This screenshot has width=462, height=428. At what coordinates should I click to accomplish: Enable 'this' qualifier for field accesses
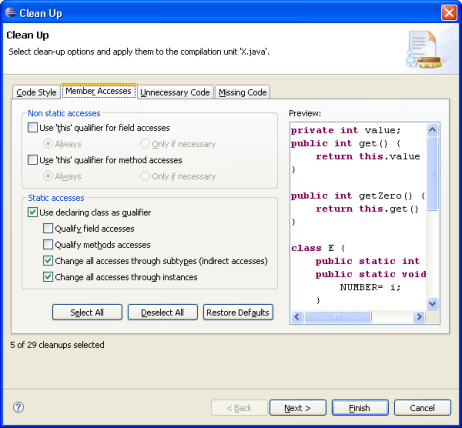[x=33, y=128]
